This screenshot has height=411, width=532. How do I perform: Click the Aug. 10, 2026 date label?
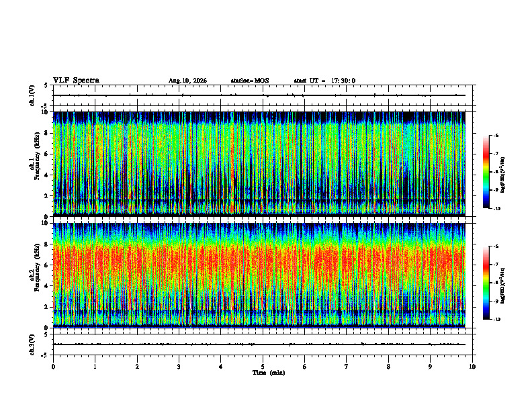(187, 81)
